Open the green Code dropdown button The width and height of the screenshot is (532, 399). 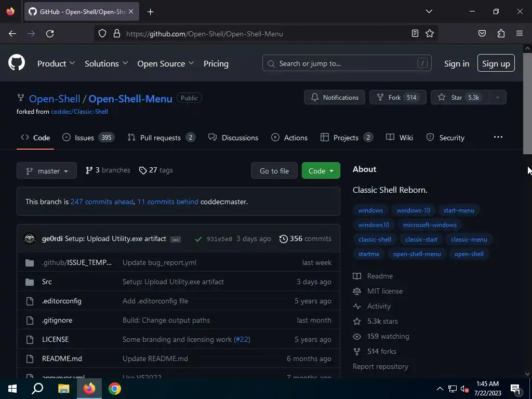(321, 170)
